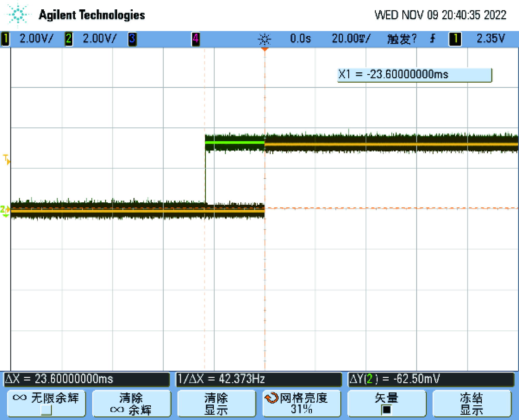The height and width of the screenshot is (420, 519).
Task: Click the 20.00ms/ timebase setting
Action: [x=351, y=39]
